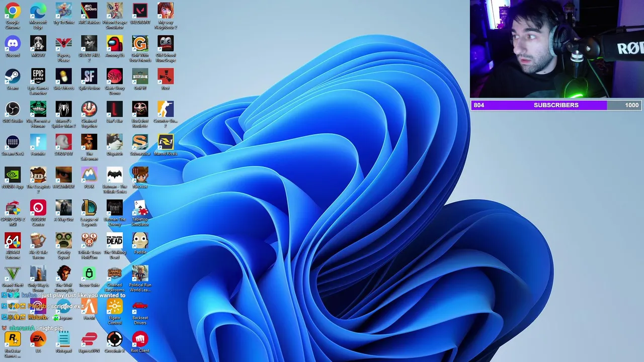Select the Golf With Your Friends icon
Viewport: 644px width, 362px height.
pyautogui.click(x=140, y=43)
